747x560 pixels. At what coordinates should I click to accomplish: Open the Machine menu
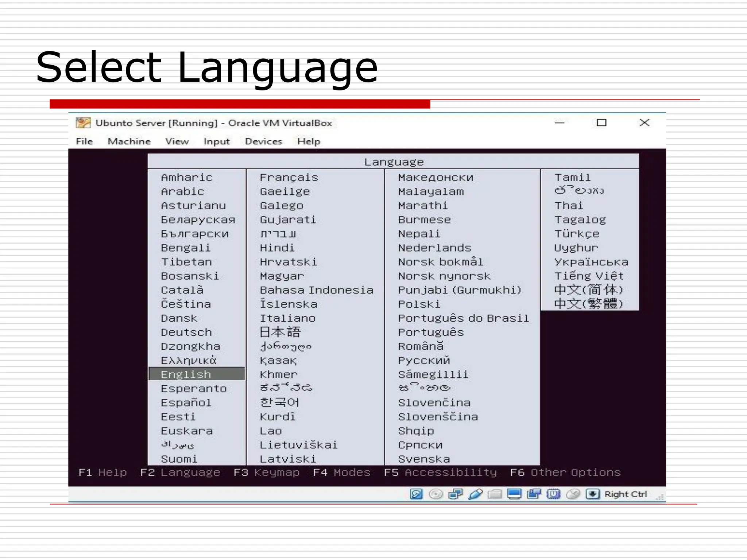[x=129, y=141]
